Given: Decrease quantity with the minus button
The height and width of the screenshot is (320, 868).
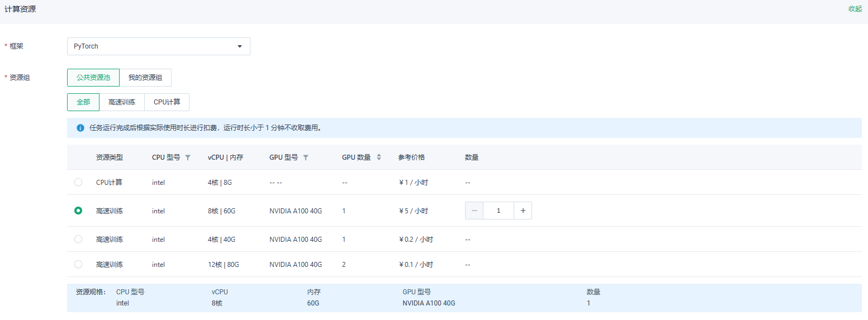Looking at the screenshot, I should pos(474,211).
